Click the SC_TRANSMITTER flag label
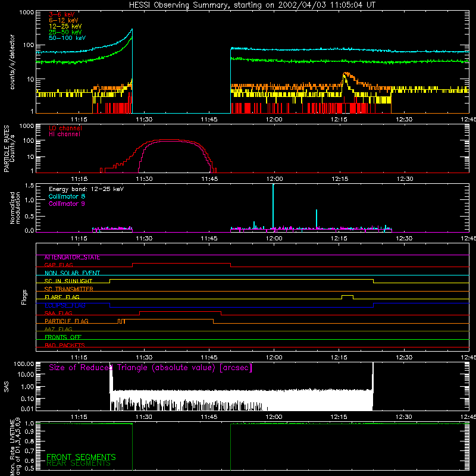This screenshot has height=476, width=476. pyautogui.click(x=69, y=289)
